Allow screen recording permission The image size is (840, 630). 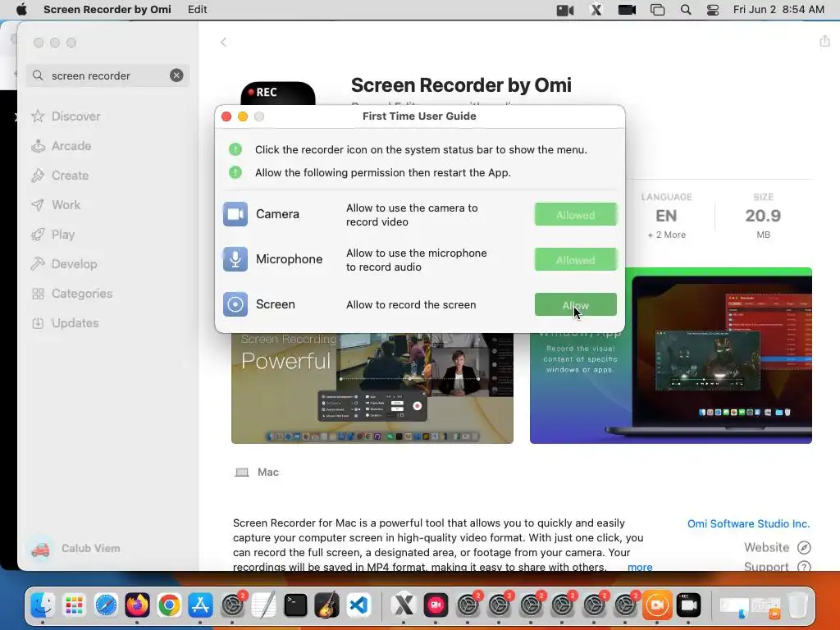point(575,305)
